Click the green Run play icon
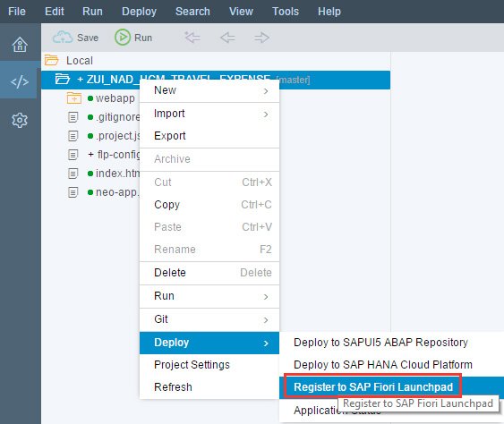Screen dimensions: 504x424 click(x=123, y=38)
